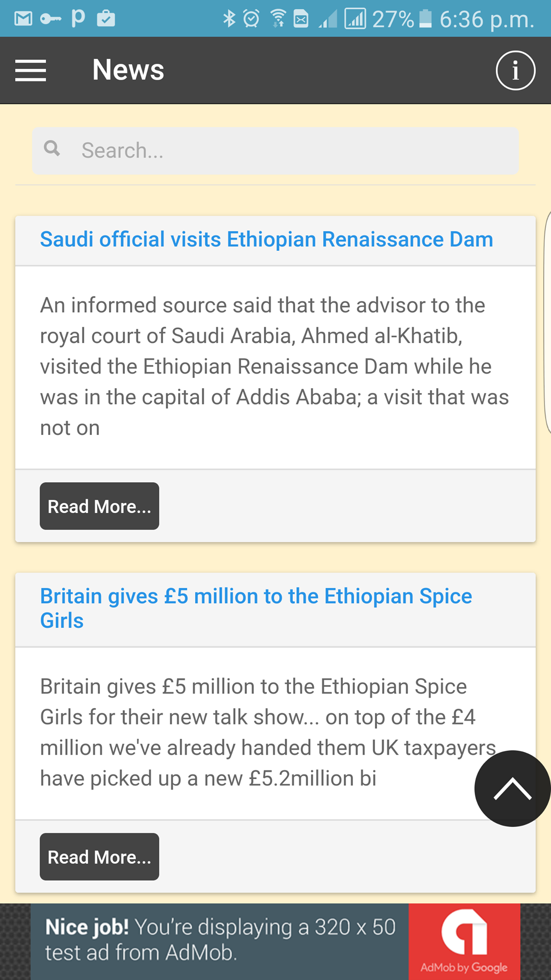551x980 pixels.
Task: Tap the scroll-to-top arrow button
Action: tap(512, 788)
